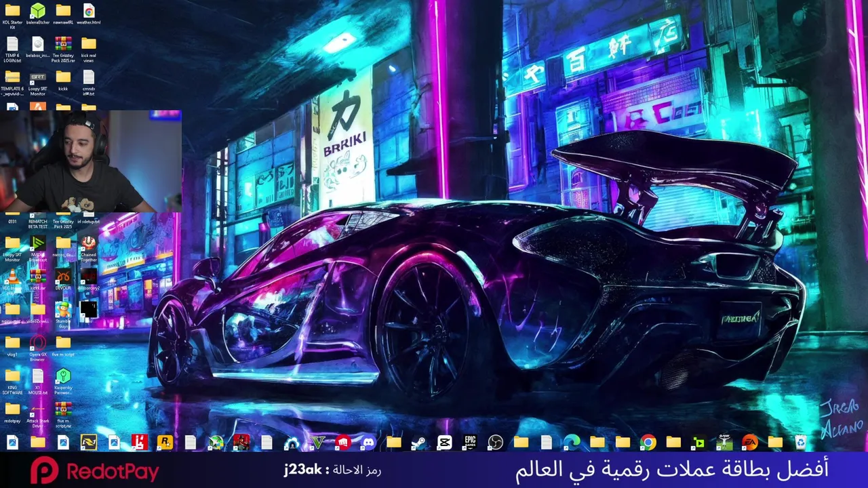
Task: Launch Rockstar Games Launcher icon
Action: [x=165, y=443]
